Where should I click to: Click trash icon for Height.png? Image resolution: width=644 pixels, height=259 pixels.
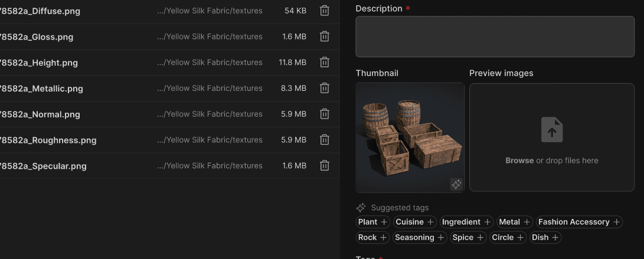324,63
